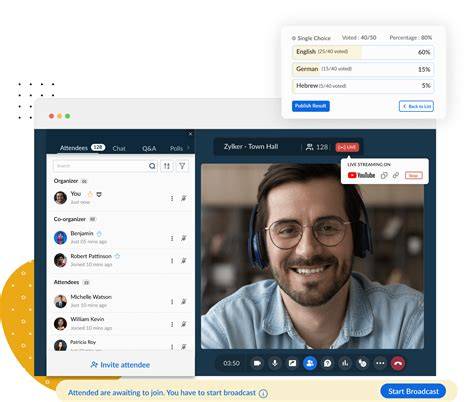This screenshot has width=474, height=402.
Task: Toggle mic mute for You row
Action: click(184, 198)
